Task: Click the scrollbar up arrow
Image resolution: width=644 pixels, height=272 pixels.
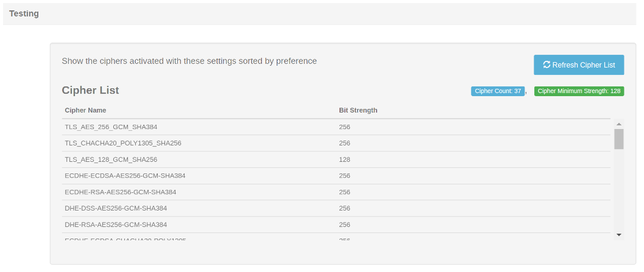Action: 619,124
